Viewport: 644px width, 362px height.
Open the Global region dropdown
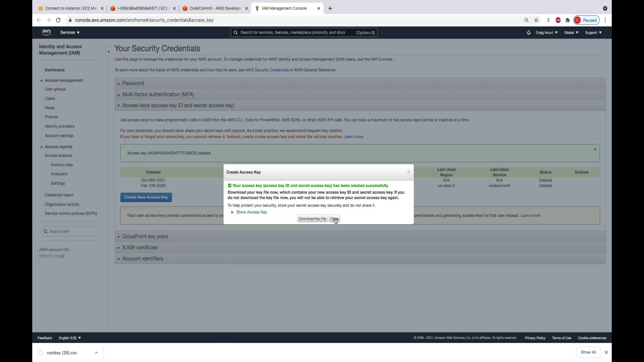tap(571, 33)
